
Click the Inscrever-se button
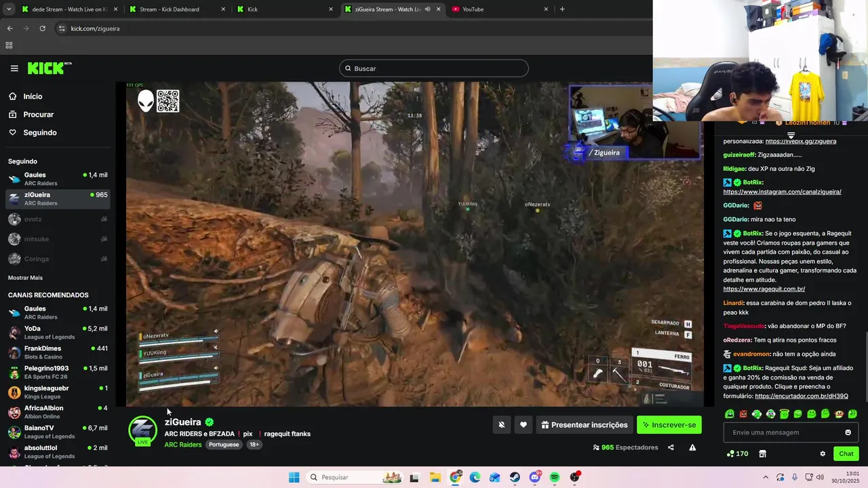(669, 425)
